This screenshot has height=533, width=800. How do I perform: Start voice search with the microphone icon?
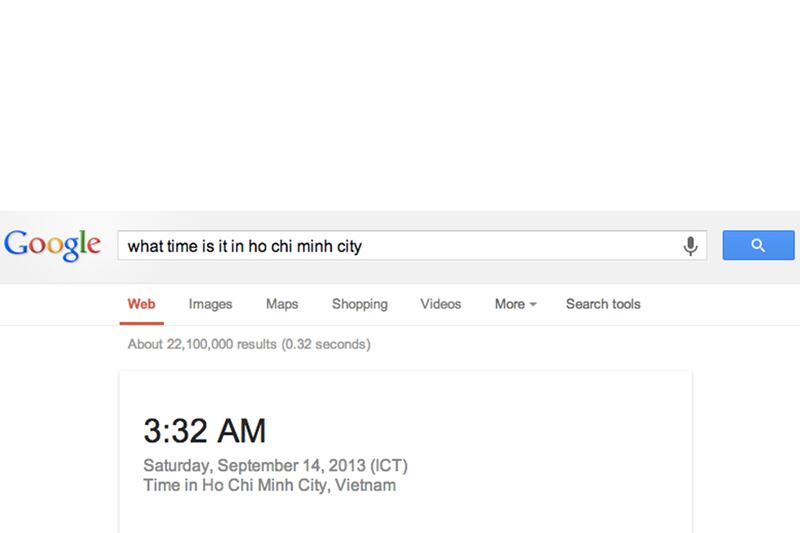pyautogui.click(x=690, y=245)
